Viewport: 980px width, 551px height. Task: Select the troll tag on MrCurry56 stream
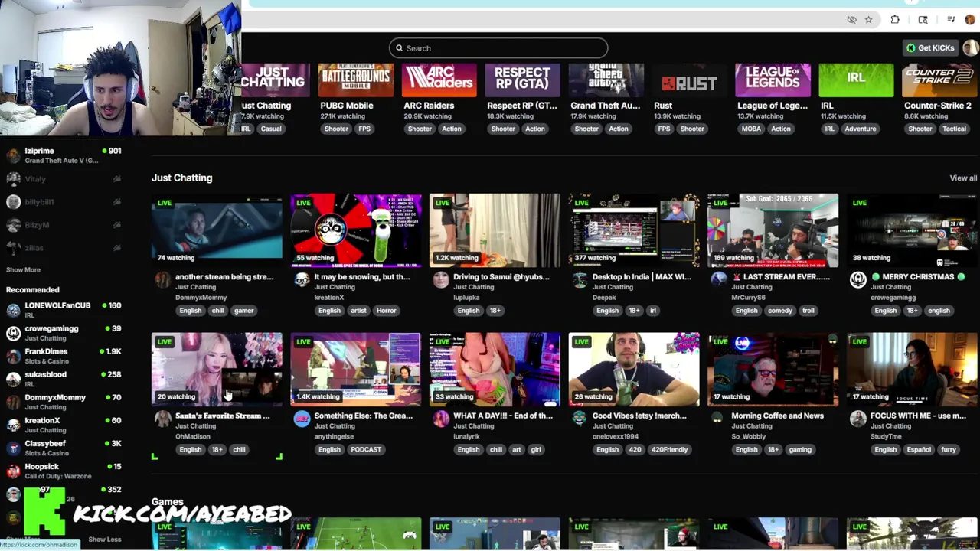click(808, 311)
